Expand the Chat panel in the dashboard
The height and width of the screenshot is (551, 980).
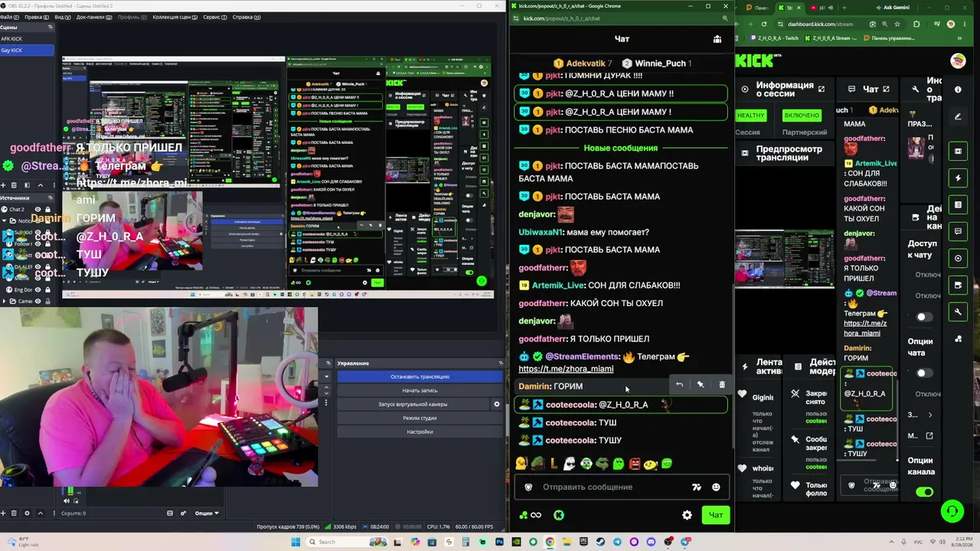click(886, 90)
